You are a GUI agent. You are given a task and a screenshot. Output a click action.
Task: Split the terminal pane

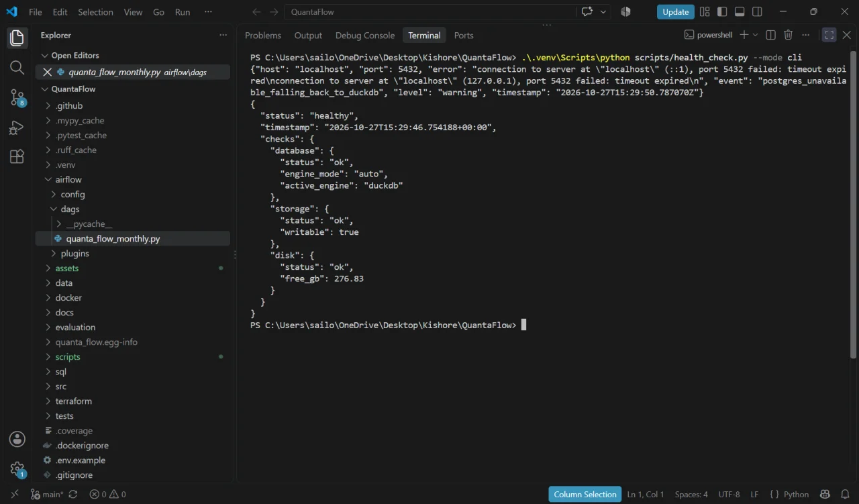(771, 35)
